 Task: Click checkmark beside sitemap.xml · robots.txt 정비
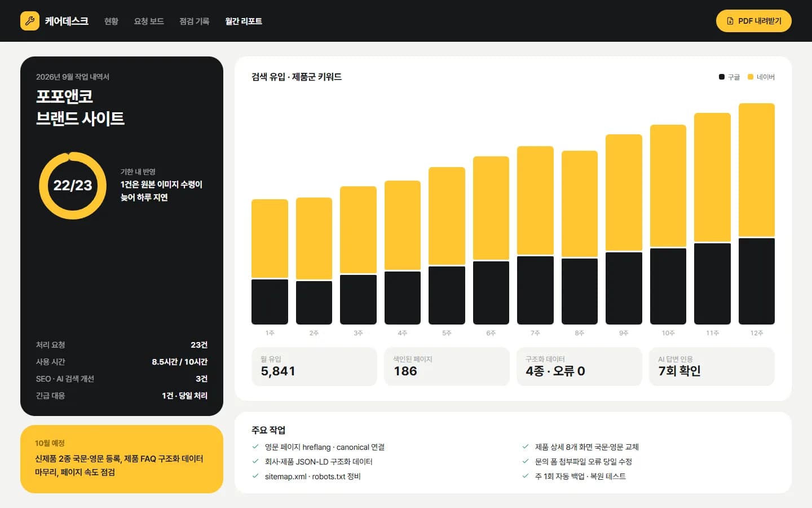pos(255,476)
